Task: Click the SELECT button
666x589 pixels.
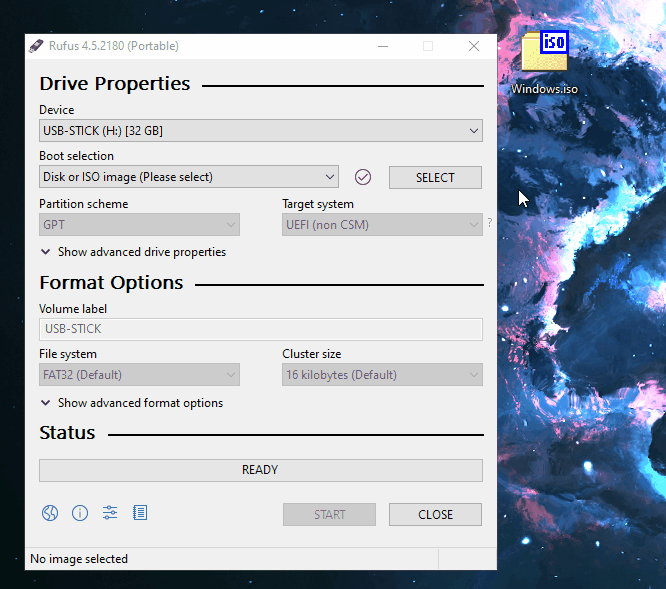Action: [x=435, y=178]
